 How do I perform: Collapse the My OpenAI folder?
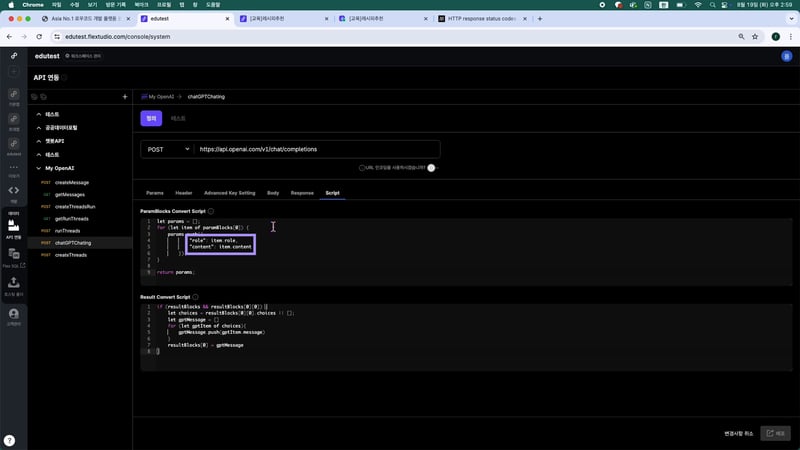click(37, 169)
